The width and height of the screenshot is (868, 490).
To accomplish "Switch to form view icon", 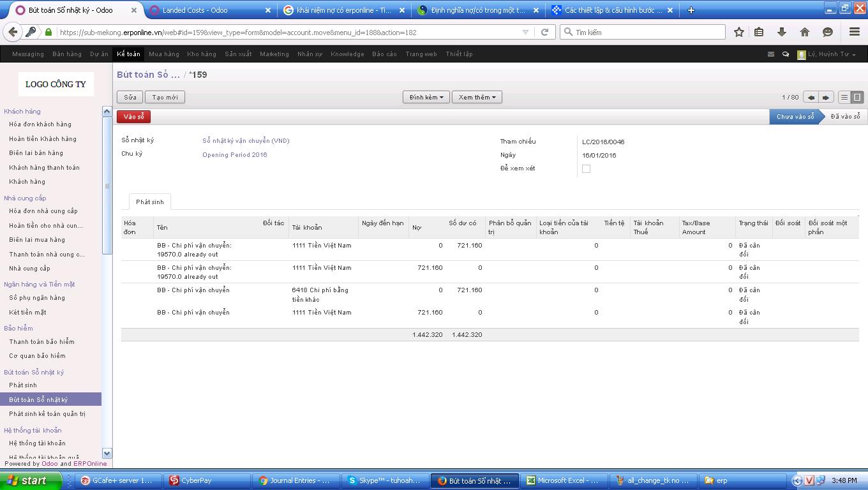I will [x=857, y=97].
